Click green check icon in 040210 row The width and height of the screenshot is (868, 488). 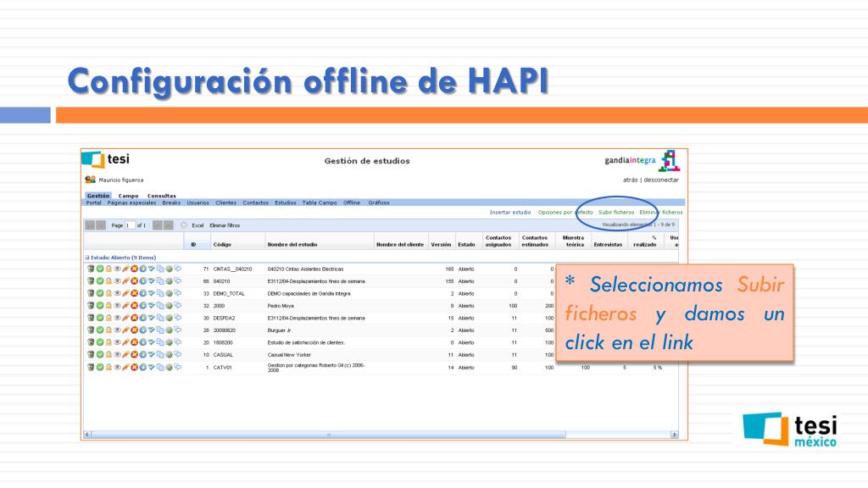point(100,281)
